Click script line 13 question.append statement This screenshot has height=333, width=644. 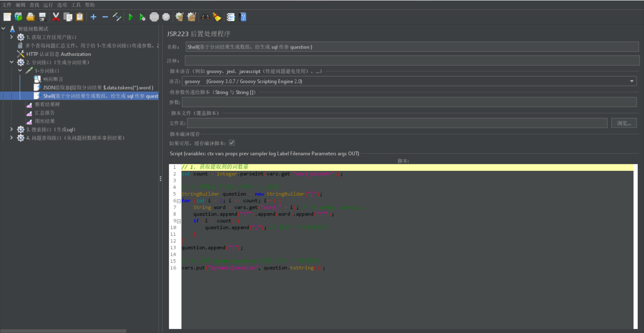(x=212, y=247)
